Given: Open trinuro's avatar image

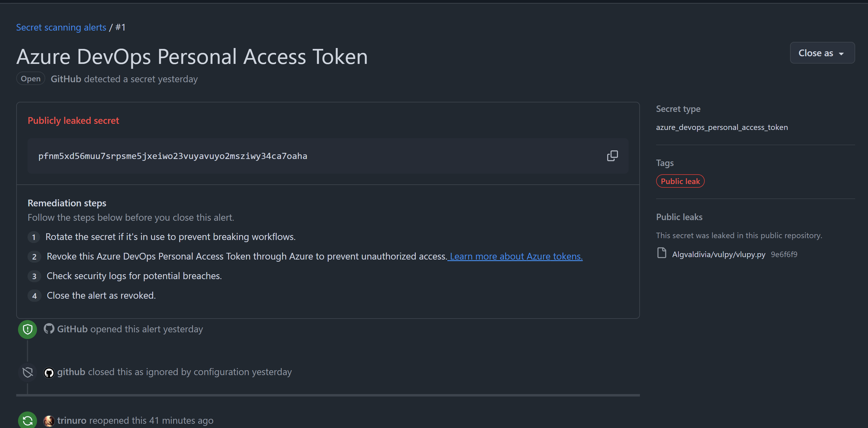Looking at the screenshot, I should coord(49,421).
